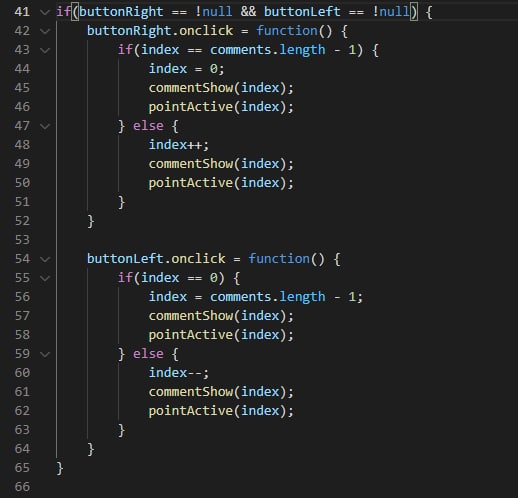
Task: Collapse the fold chevron on line 42
Action: pos(45,31)
